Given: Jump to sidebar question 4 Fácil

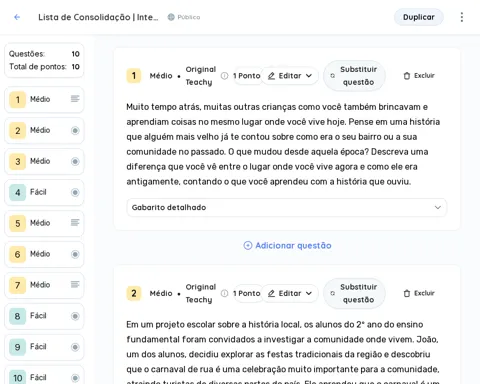Looking at the screenshot, I should (44, 192).
